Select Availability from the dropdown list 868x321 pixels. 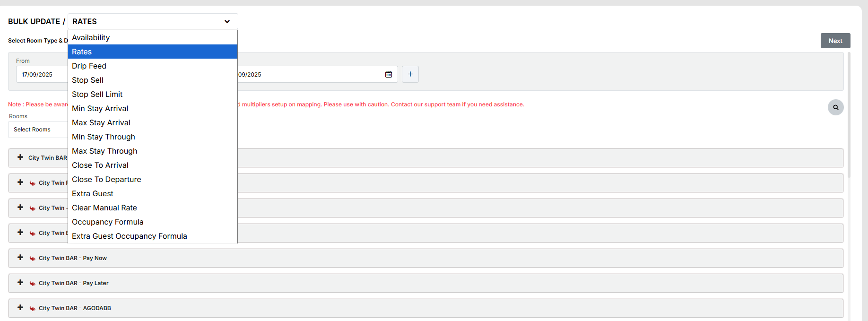(x=91, y=37)
